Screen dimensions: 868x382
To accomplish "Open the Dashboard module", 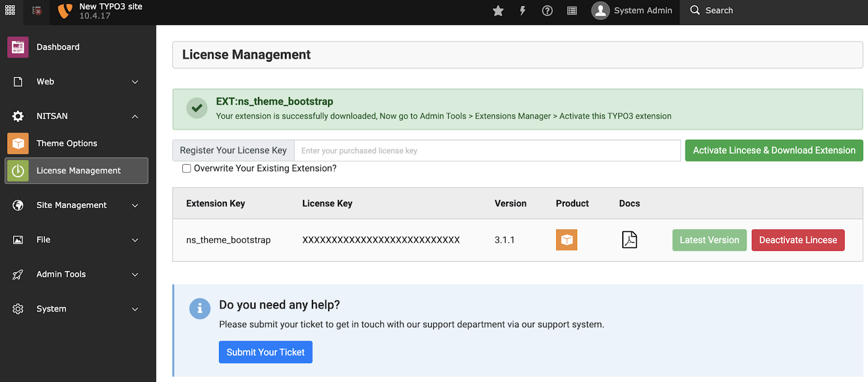I will click(x=58, y=47).
